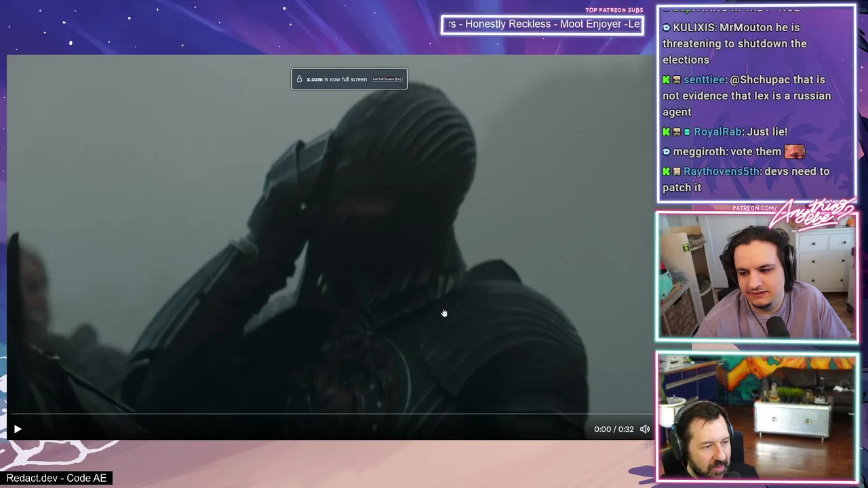The height and width of the screenshot is (488, 868).
Task: Click the tan badge beside Raythovens5th's K badge
Action: [677, 171]
